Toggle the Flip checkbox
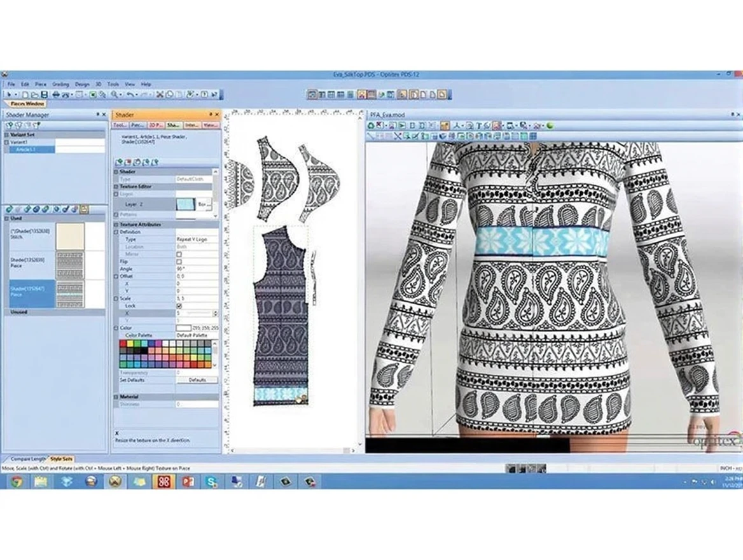The image size is (743, 560). click(179, 262)
